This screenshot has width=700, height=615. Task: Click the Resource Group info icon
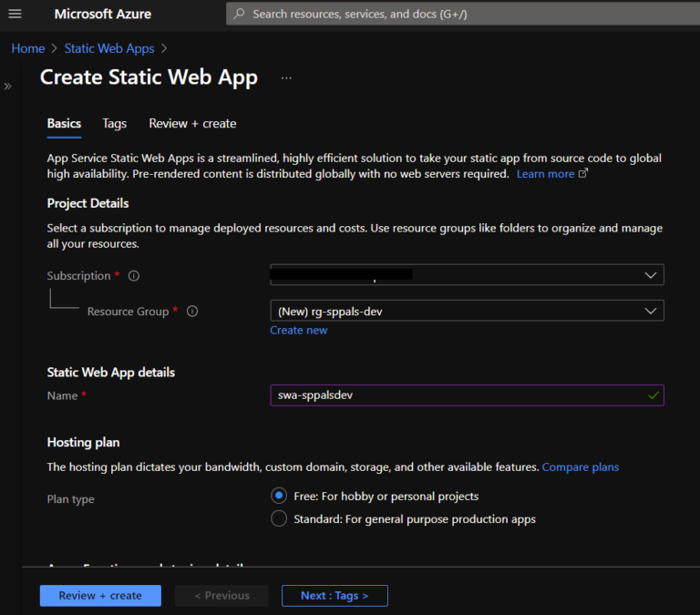192,312
